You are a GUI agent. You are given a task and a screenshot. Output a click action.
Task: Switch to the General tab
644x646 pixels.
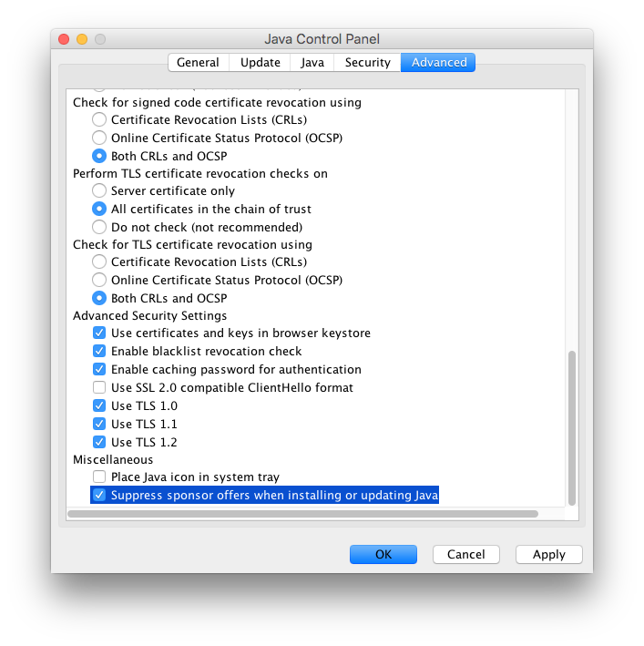click(198, 62)
